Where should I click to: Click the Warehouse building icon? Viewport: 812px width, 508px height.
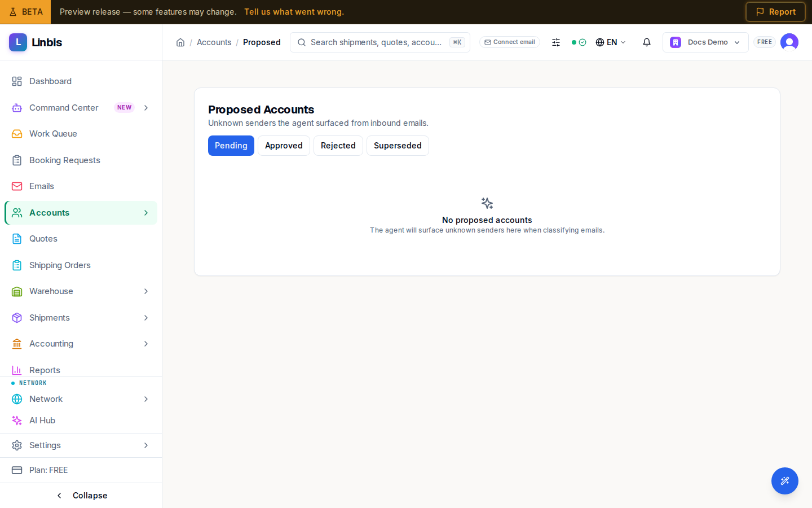point(17,291)
